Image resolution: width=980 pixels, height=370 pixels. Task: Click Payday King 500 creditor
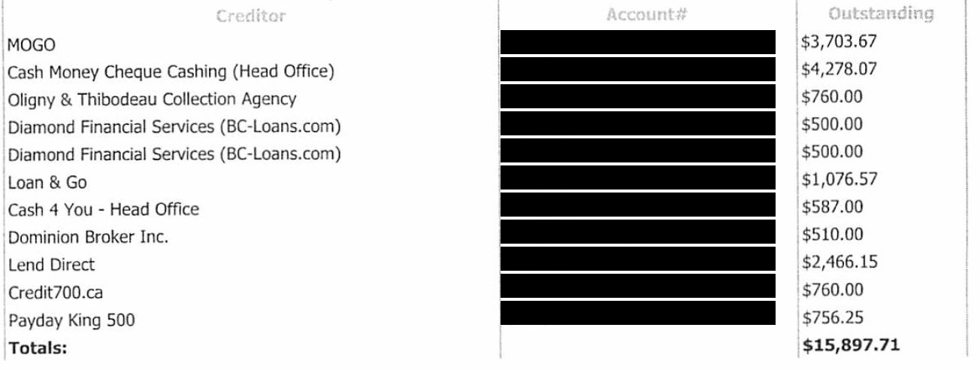(71, 321)
